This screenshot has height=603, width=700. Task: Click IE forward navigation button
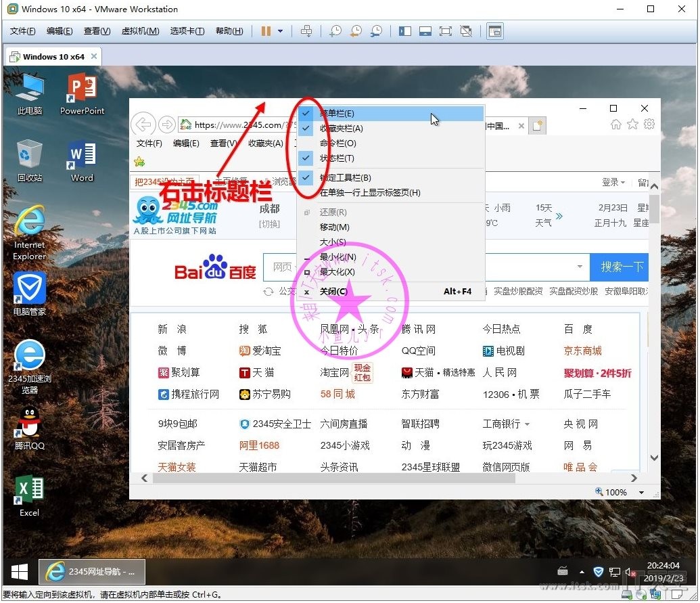(166, 124)
